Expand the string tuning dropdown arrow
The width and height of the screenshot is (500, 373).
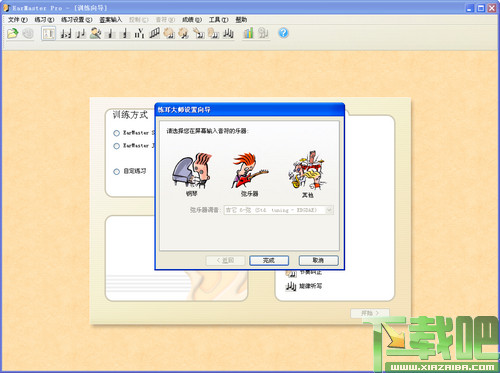click(329, 210)
